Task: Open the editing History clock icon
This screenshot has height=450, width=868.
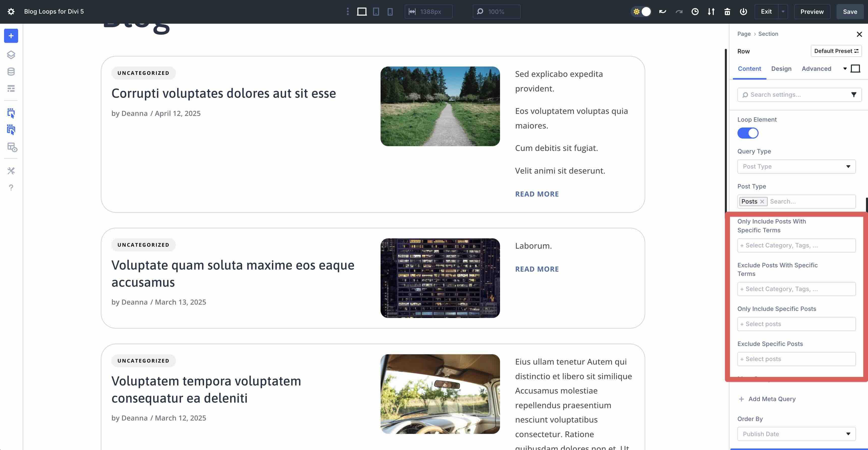Action: coord(695,11)
